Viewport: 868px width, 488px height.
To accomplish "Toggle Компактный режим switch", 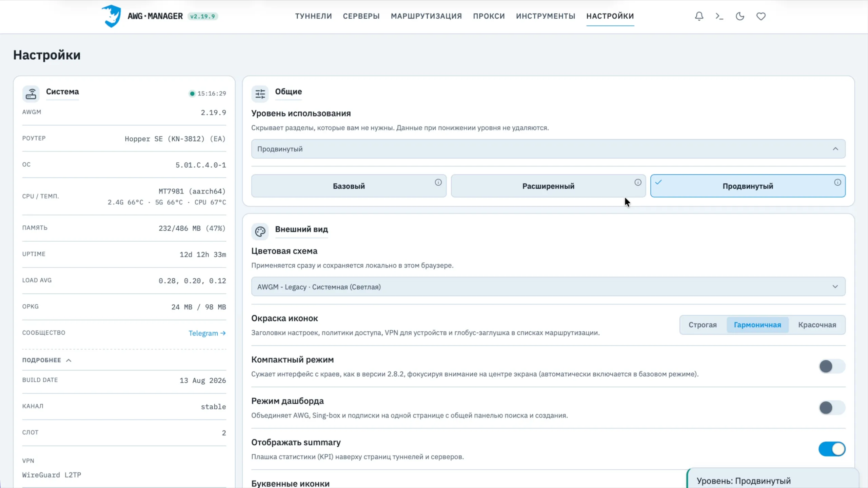I will tap(832, 366).
